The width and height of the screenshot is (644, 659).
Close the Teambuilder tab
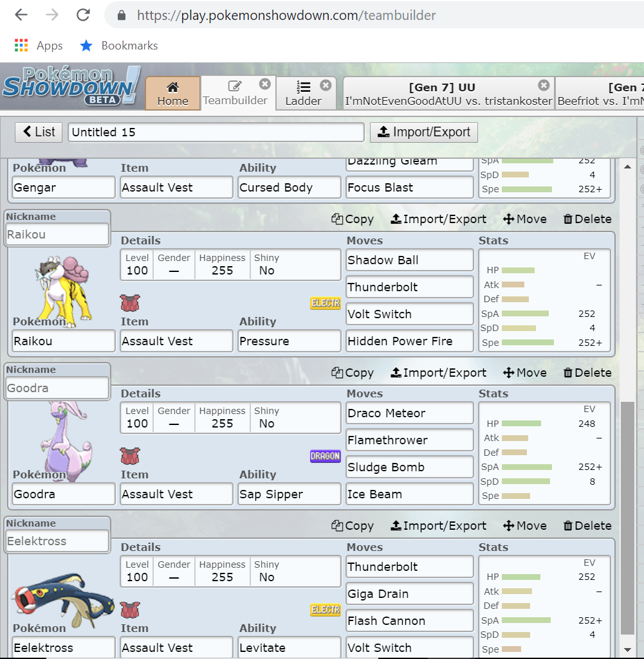point(264,84)
